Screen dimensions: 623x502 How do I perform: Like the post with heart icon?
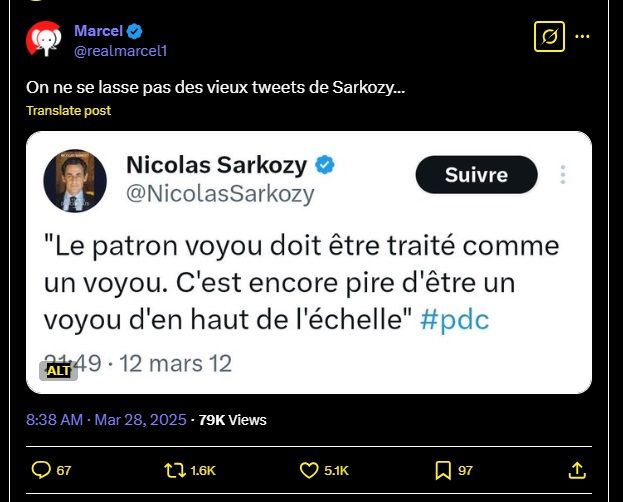[x=310, y=470]
